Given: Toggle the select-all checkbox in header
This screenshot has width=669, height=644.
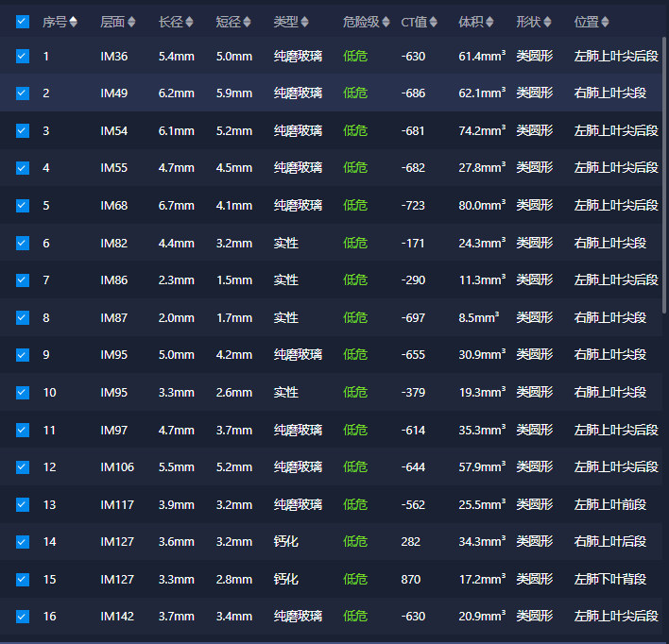Looking at the screenshot, I should 23,22.
